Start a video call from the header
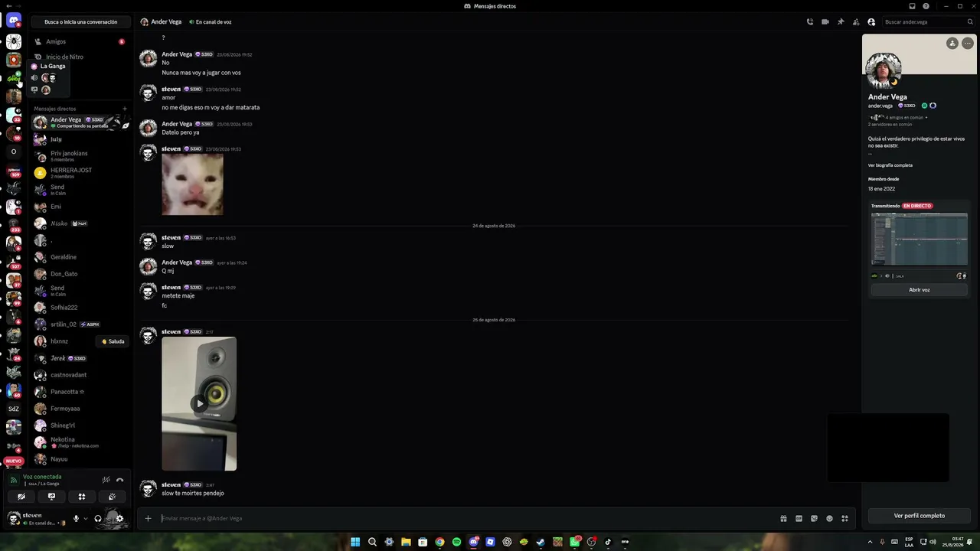This screenshot has height=551, width=980. tap(825, 22)
